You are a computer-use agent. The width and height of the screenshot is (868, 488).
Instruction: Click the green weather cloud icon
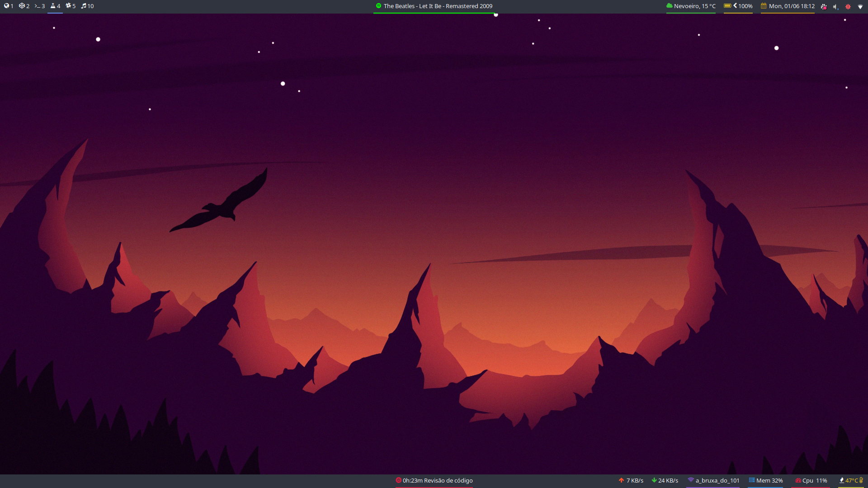point(669,6)
